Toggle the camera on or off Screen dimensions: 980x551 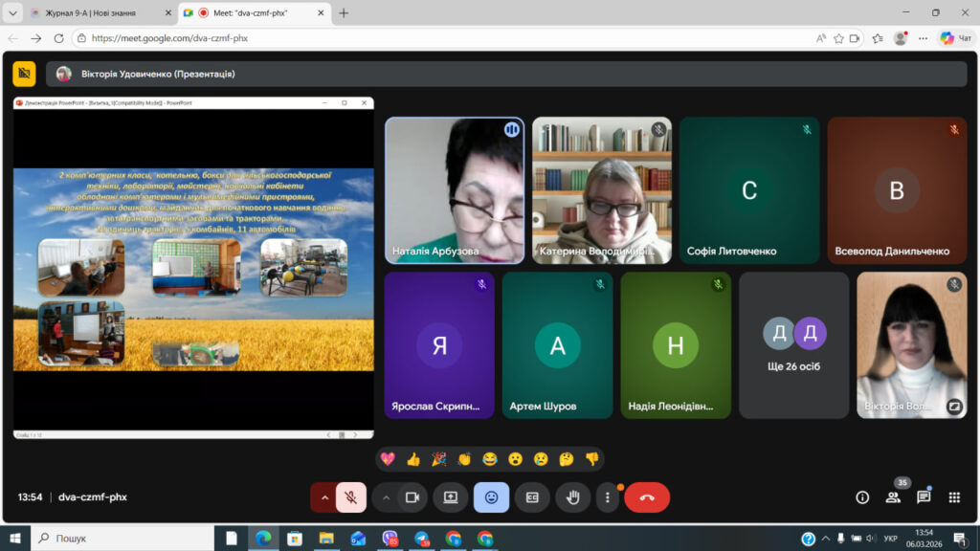pyautogui.click(x=412, y=497)
